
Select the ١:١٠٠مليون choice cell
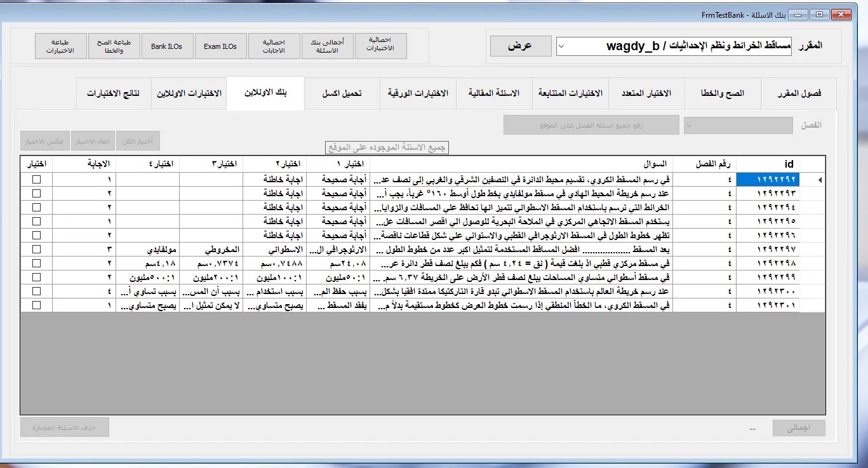pyautogui.click(x=274, y=277)
